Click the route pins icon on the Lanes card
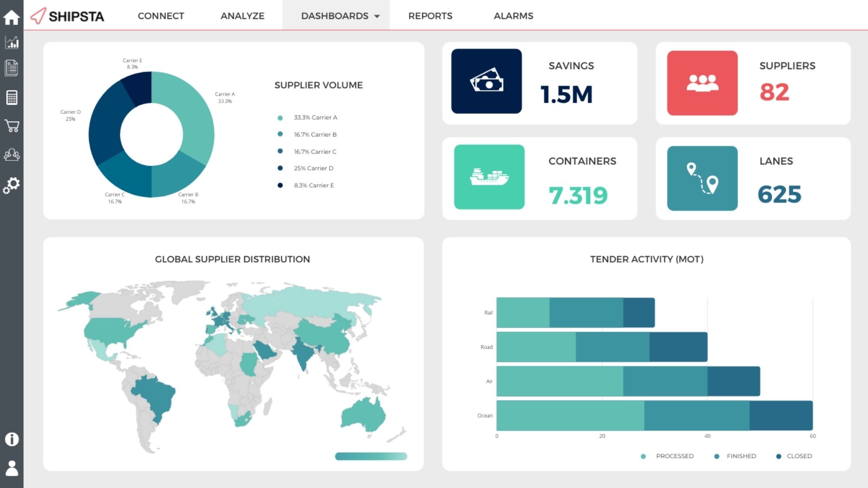The height and width of the screenshot is (488, 868). pyautogui.click(x=702, y=178)
